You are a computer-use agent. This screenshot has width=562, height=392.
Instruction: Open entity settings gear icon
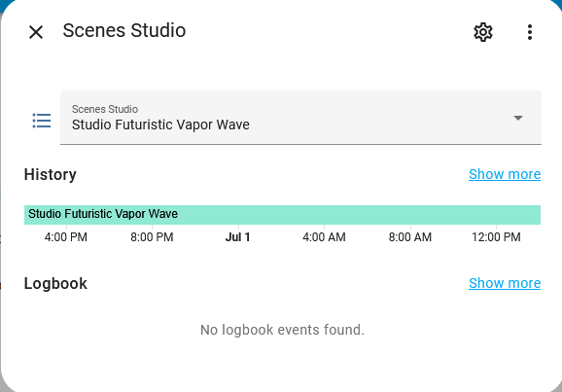[x=483, y=32]
